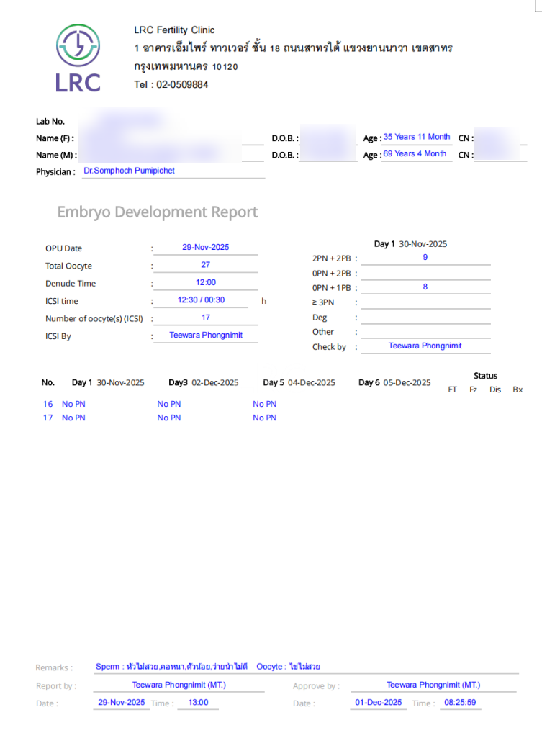
Task: Click the Report by signature field
Action: click(179, 685)
